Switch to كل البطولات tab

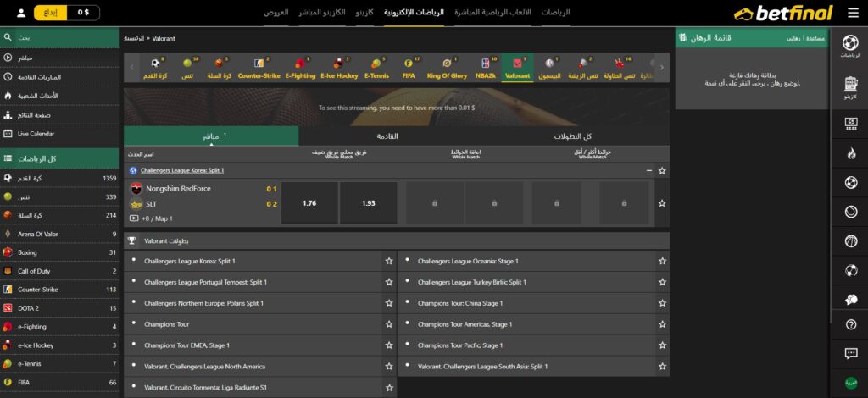coord(573,136)
